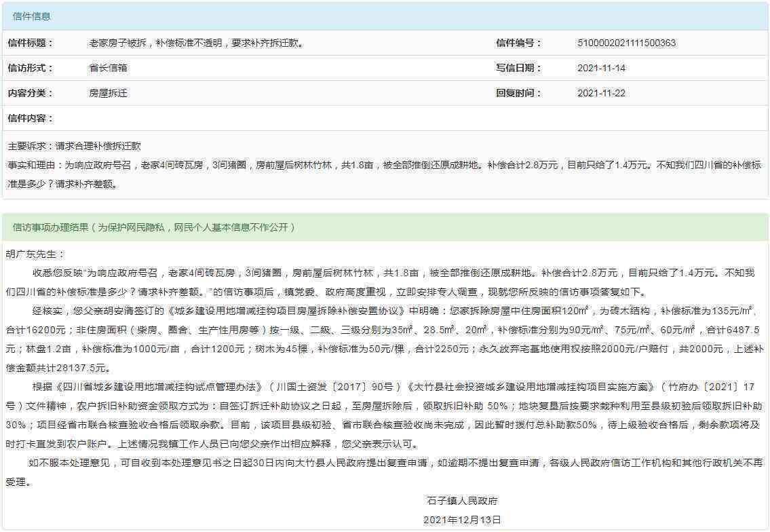The width and height of the screenshot is (770, 532).
Task: Click the line ending 偿金额共计28137.5元
Action: pyautogui.click(x=58, y=368)
